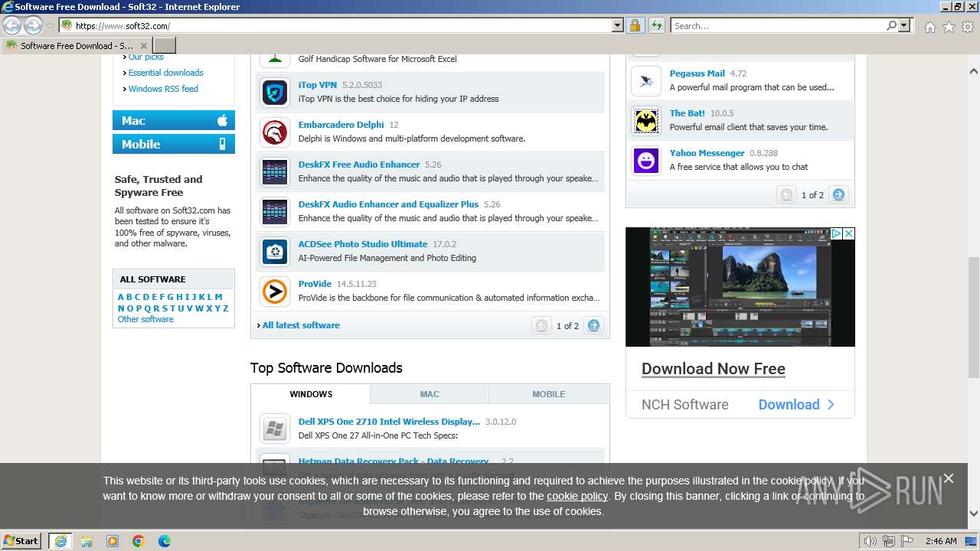Image resolution: width=980 pixels, height=551 pixels.
Task: Click the vertical scrollbar thumb
Action: coord(974,318)
